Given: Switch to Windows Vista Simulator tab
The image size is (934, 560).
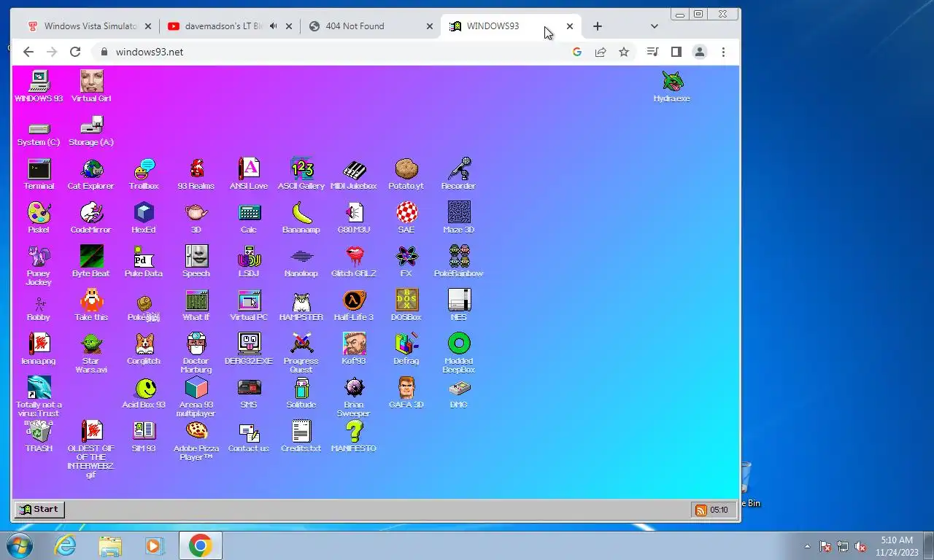Looking at the screenshot, I should tap(88, 26).
